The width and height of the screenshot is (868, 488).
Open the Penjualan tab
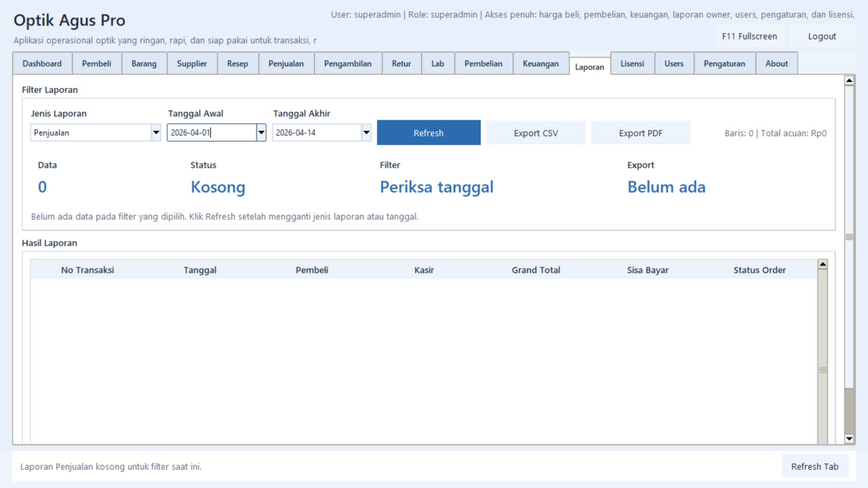286,63
